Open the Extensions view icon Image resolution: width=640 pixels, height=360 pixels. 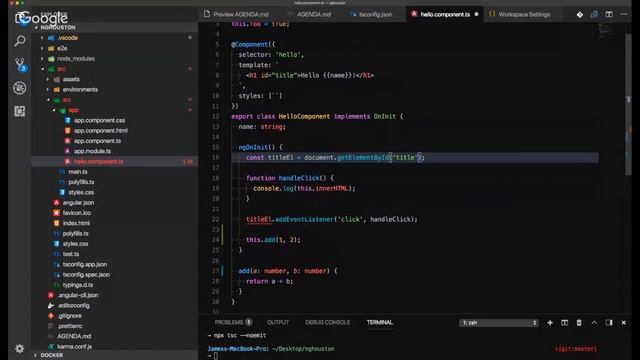20,111
